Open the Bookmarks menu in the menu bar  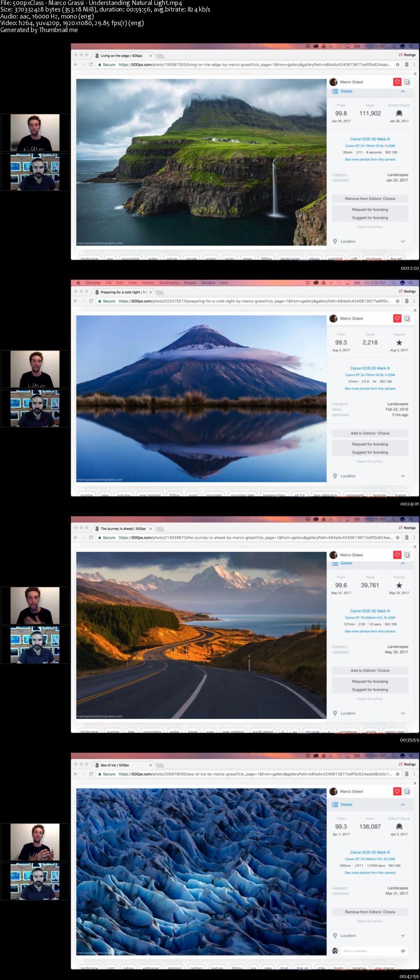tap(169, 283)
